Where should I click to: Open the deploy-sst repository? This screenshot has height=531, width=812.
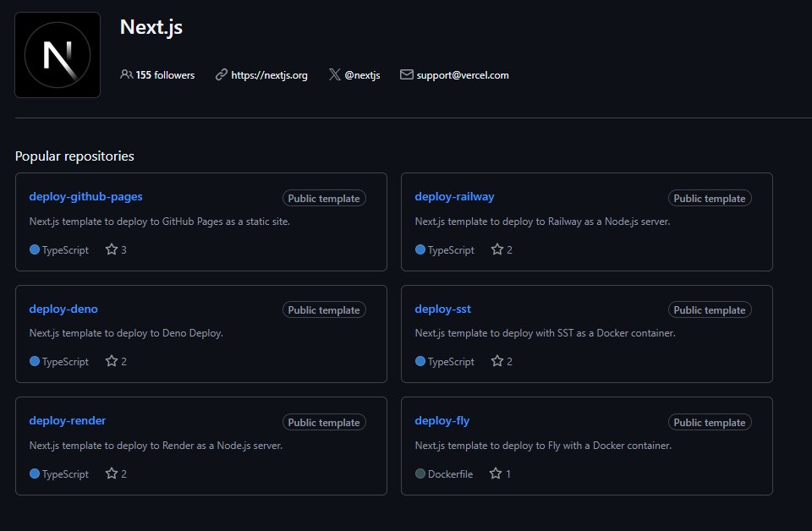tap(442, 309)
